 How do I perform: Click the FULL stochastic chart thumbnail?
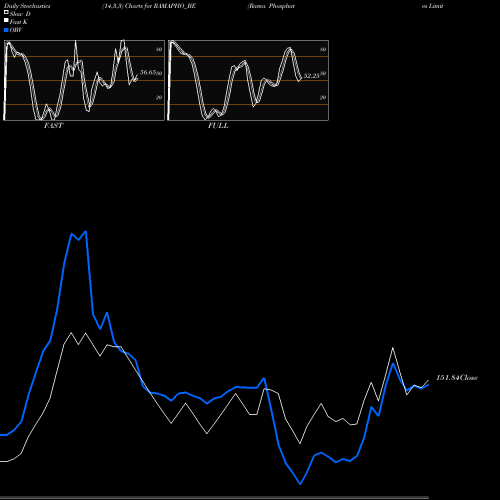pos(248,80)
